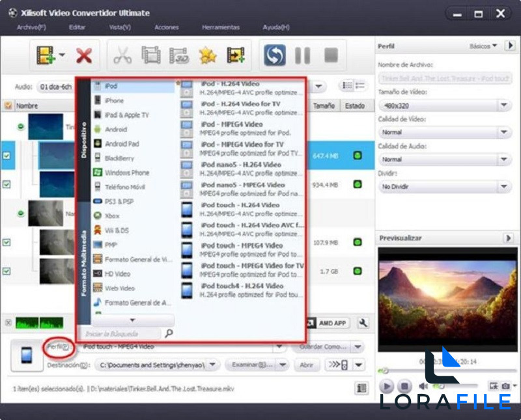The width and height of the screenshot is (521, 420).
Task: Stop the preview playback
Action: coord(404,386)
